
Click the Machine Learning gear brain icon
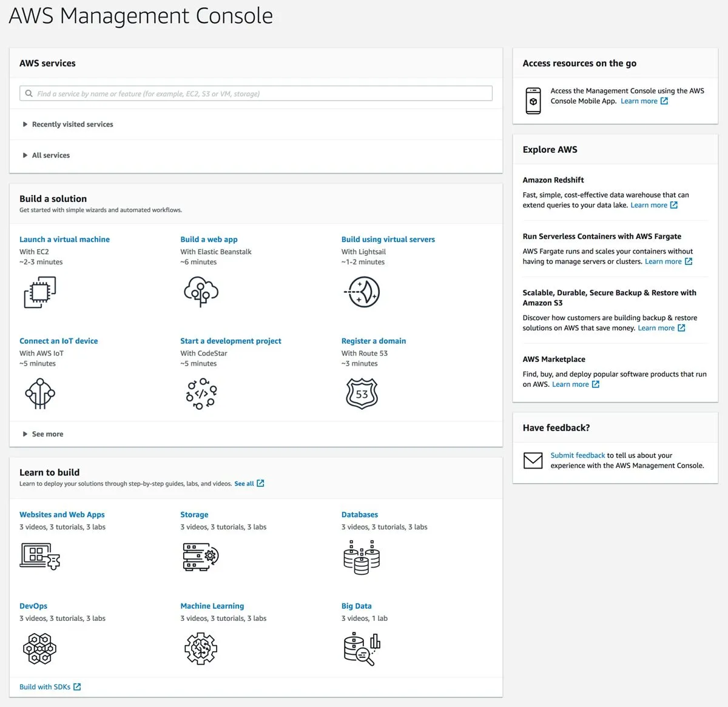coord(200,648)
